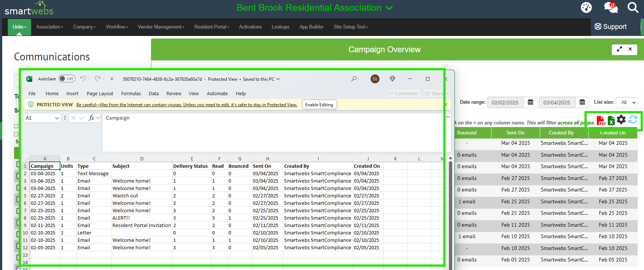
Task: Select cell with 'Resident Portal Invitation'
Action: (142, 226)
